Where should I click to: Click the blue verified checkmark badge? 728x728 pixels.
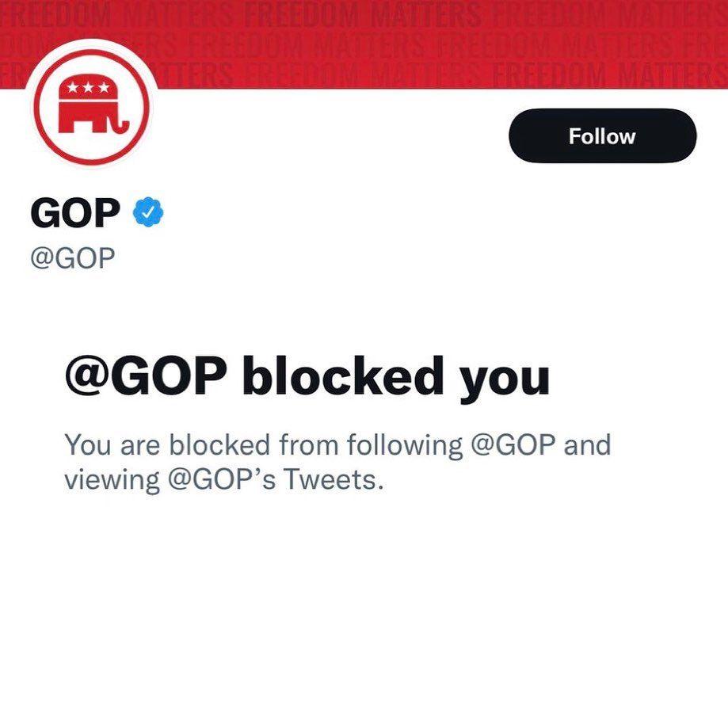[x=148, y=212]
